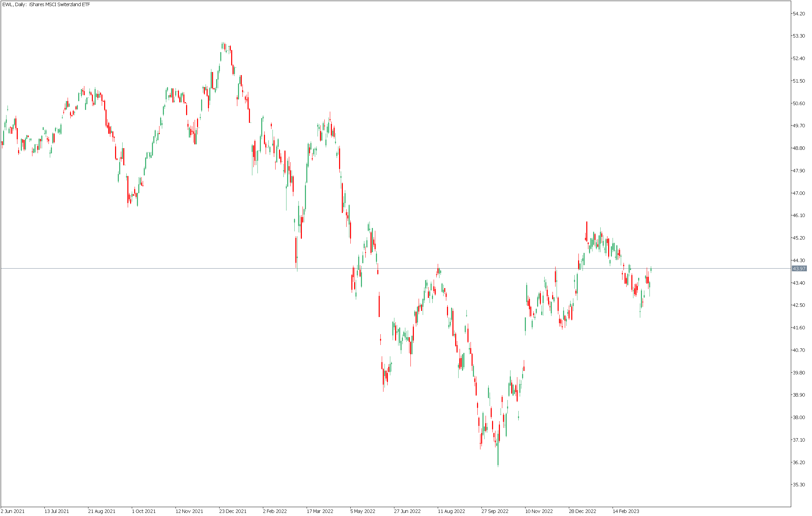
Task: Click the 41.60 price axis label
Action: pyautogui.click(x=799, y=328)
